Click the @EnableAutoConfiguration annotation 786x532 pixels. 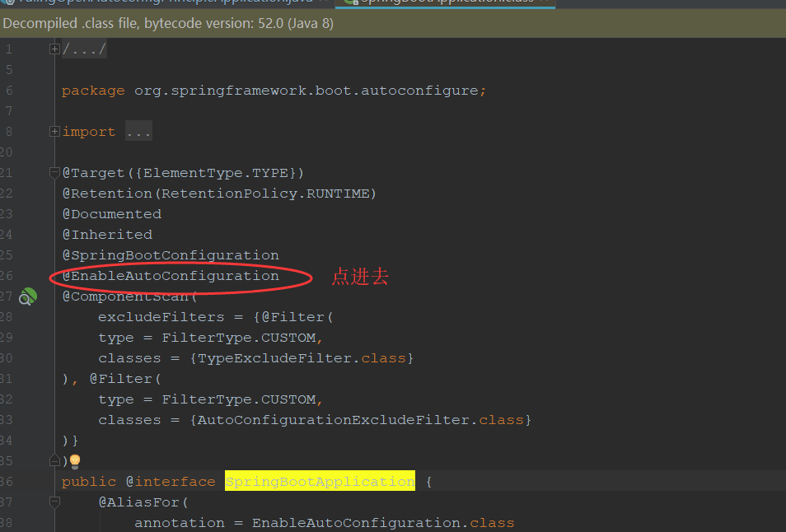coord(171,276)
